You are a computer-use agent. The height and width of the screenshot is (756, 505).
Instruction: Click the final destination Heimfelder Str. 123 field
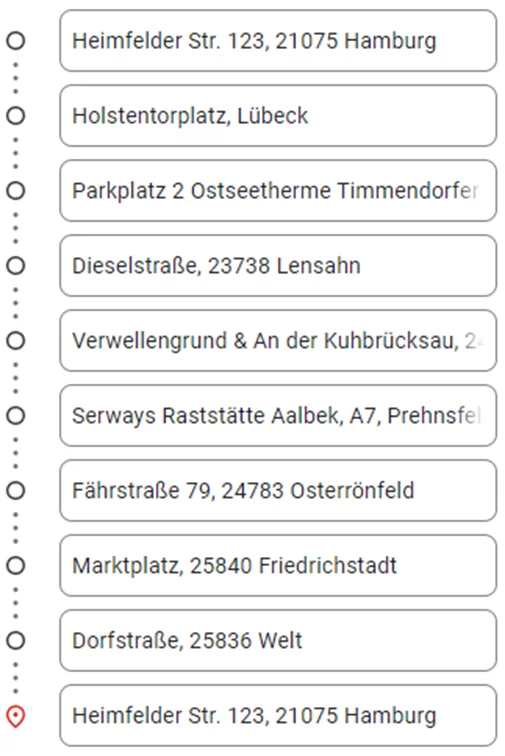coord(278,716)
